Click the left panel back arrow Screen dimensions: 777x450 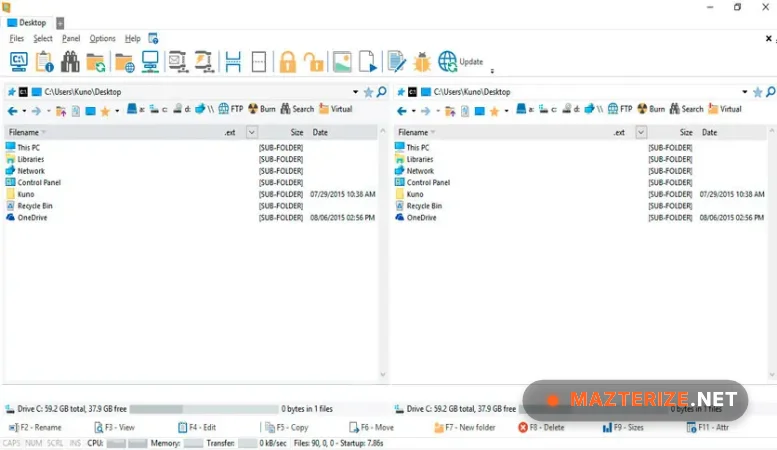12,111
